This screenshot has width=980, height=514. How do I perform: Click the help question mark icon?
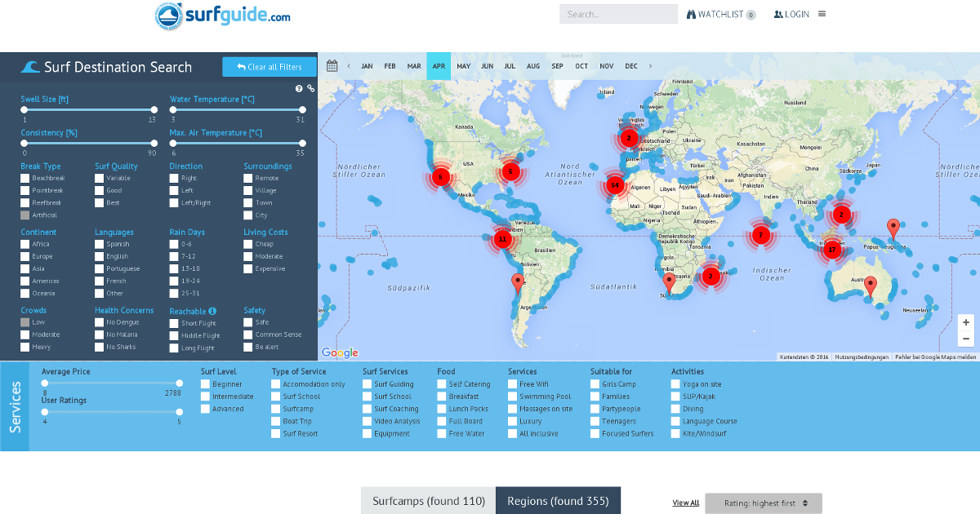click(x=299, y=88)
